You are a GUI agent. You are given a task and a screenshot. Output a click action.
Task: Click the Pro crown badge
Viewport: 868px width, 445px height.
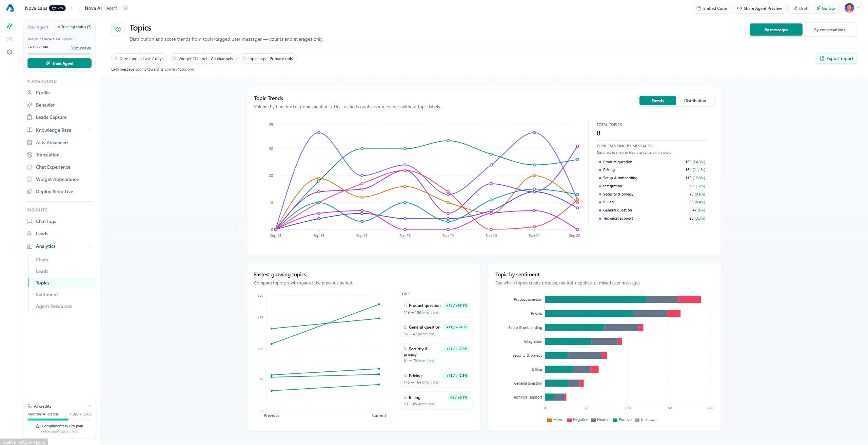57,8
